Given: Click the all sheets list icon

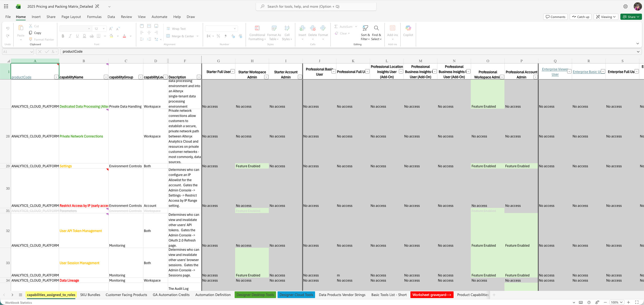Looking at the screenshot, I should [21, 295].
